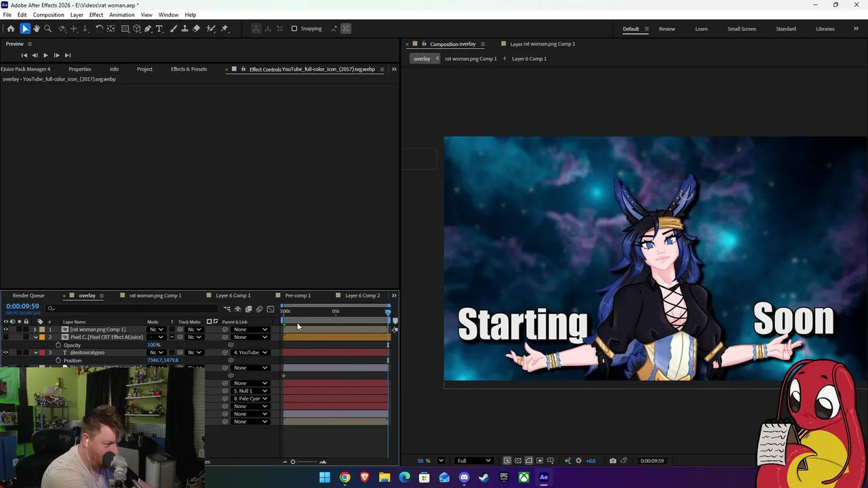The height and width of the screenshot is (488, 868).
Task: Select the Eraser tool
Action: [x=197, y=28]
